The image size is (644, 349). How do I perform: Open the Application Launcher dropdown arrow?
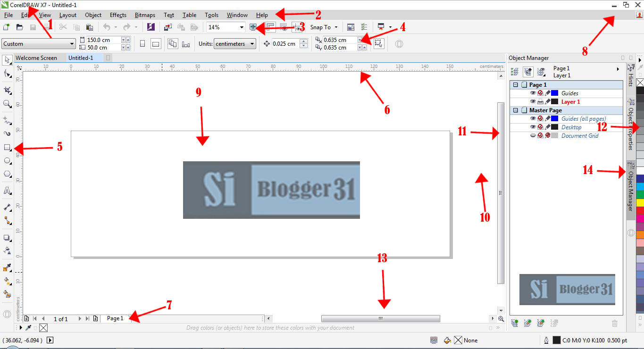[x=390, y=27]
